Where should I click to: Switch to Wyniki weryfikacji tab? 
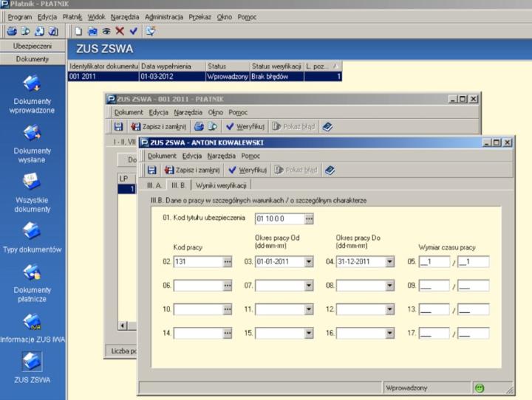tap(222, 185)
